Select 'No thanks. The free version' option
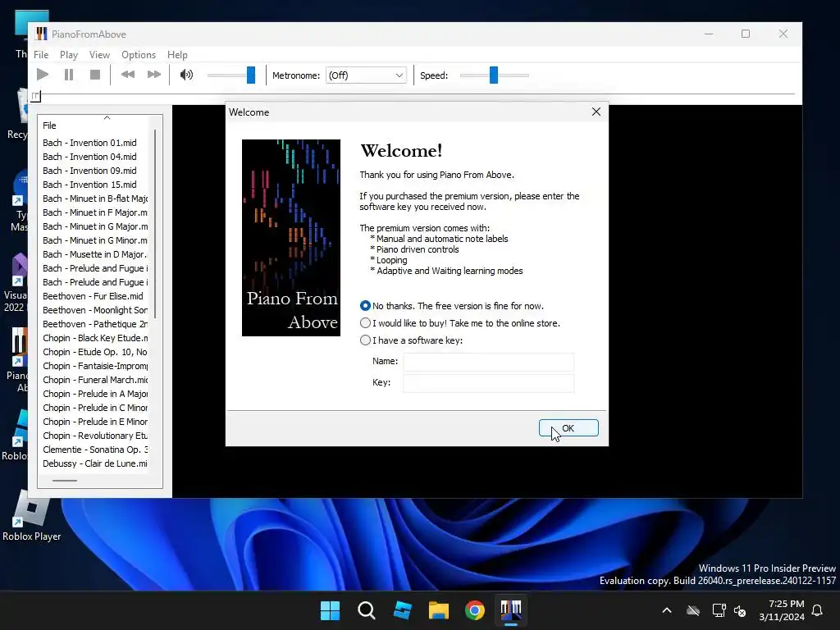Image resolution: width=840 pixels, height=630 pixels. point(452,306)
